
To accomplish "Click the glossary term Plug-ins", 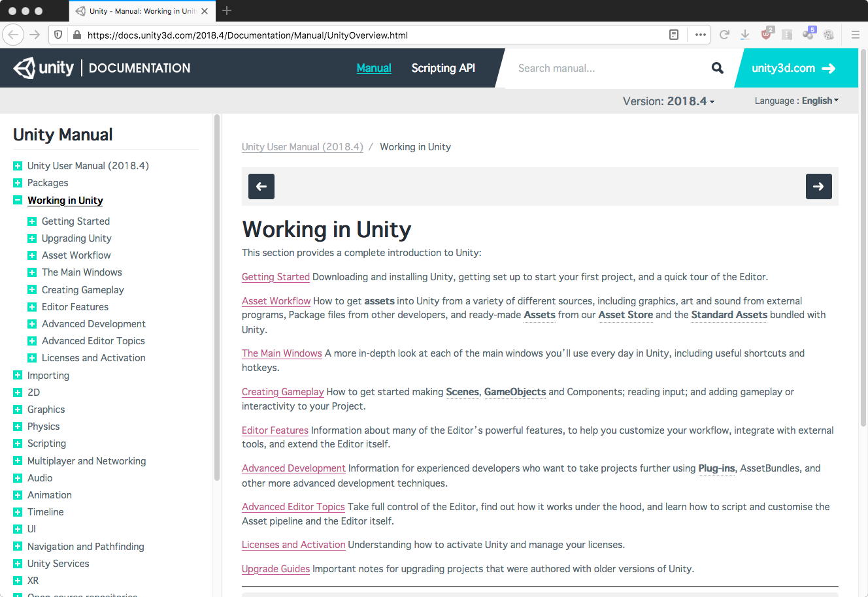I will point(716,468).
